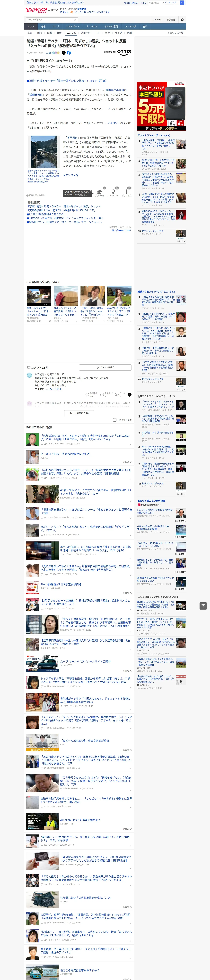This screenshot has width=210, height=980.
Task: Open the #エンタメQ hashtag link
Action: (70, 175)
